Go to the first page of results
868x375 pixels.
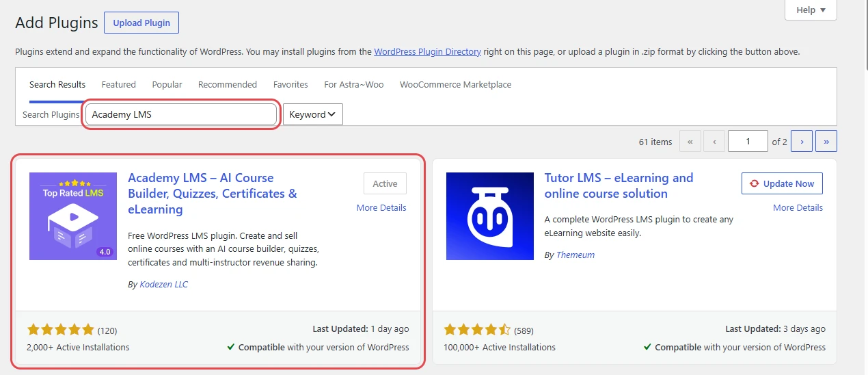click(690, 142)
